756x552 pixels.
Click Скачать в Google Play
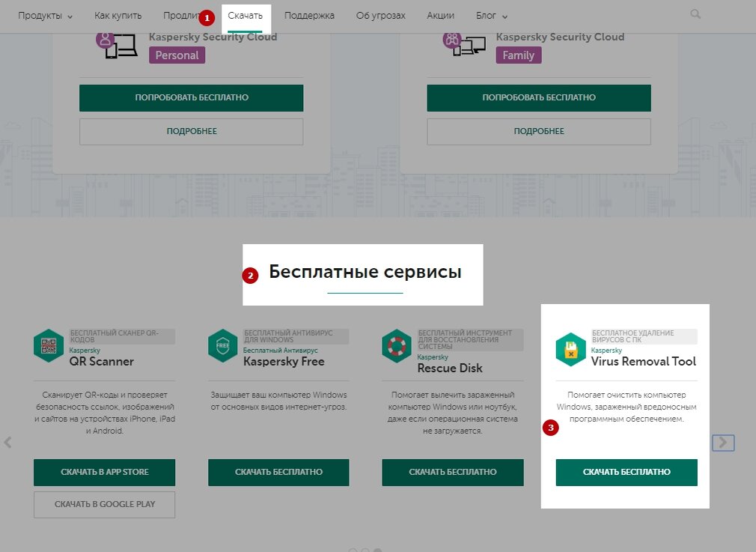click(x=104, y=504)
